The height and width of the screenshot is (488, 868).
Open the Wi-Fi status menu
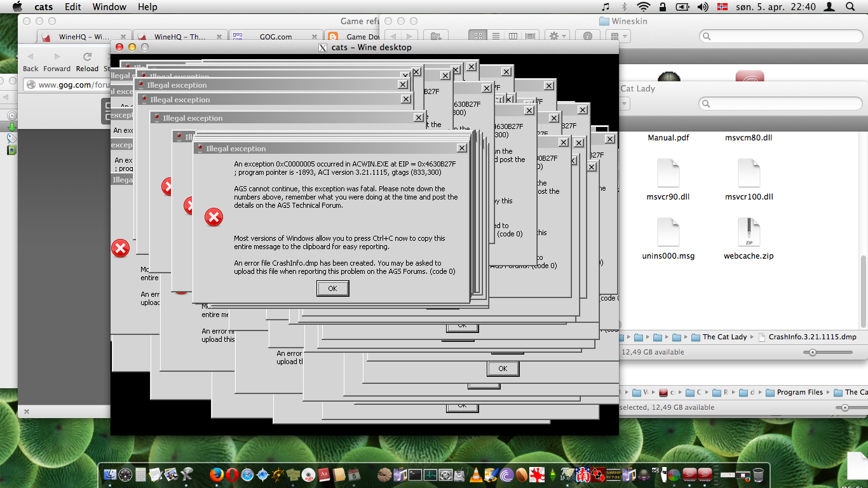pos(644,7)
